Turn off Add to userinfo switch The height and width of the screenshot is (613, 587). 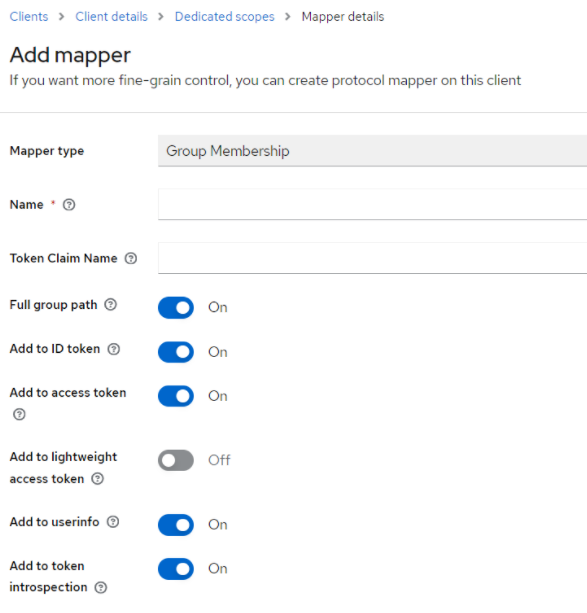coord(176,525)
